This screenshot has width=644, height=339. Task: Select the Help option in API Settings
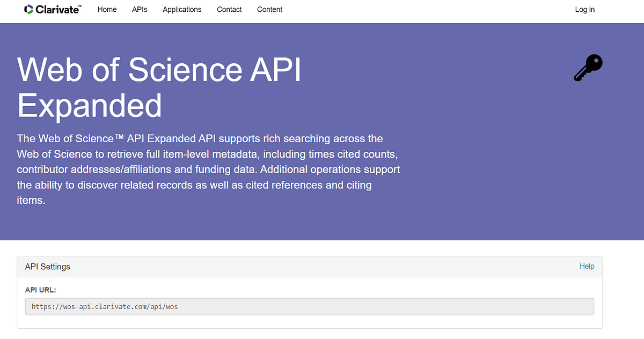587,266
